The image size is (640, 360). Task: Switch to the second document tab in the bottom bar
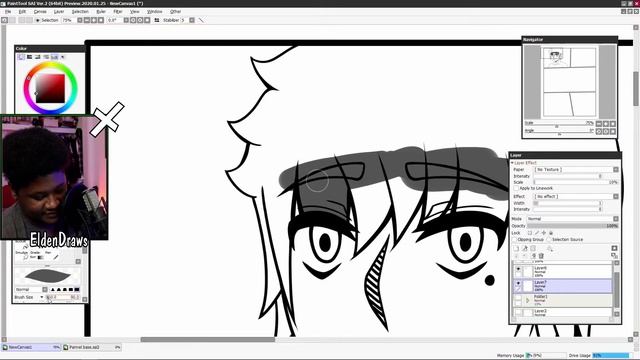[x=91, y=347]
